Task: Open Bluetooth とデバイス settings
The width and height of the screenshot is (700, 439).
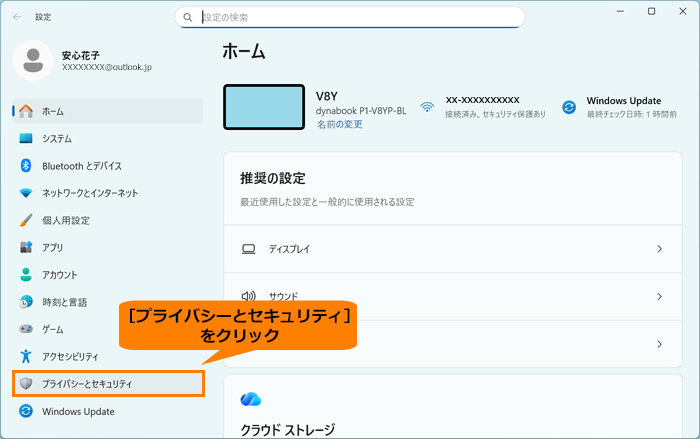Action: coord(108,166)
